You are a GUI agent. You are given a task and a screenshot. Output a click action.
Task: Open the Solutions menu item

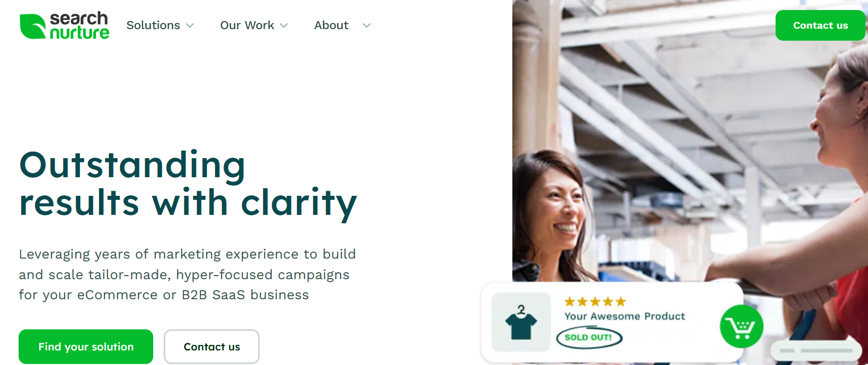[153, 26]
